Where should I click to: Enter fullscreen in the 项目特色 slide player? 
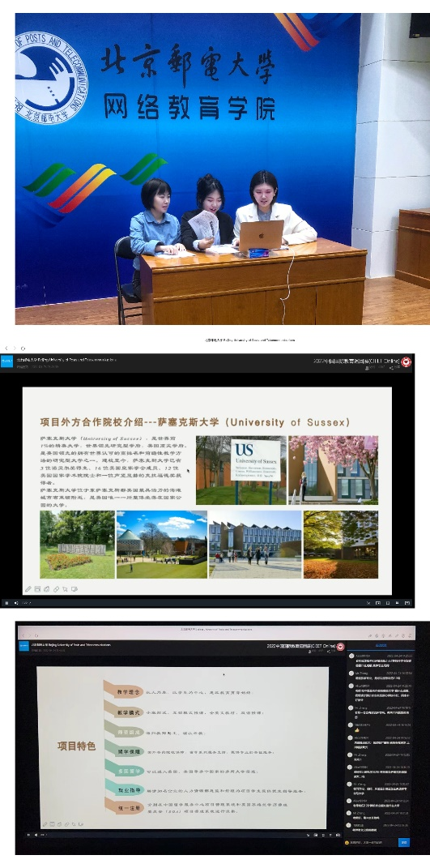pos(338,836)
